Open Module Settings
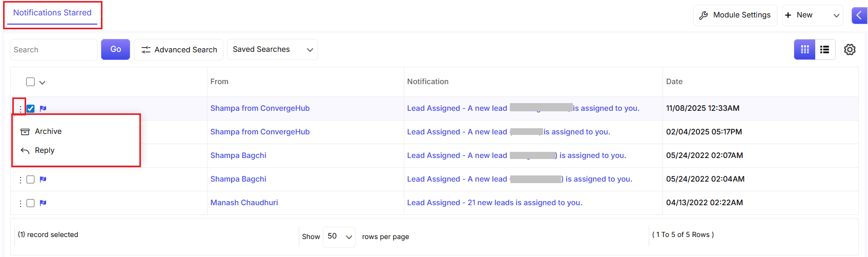The image size is (868, 257). pyautogui.click(x=735, y=15)
